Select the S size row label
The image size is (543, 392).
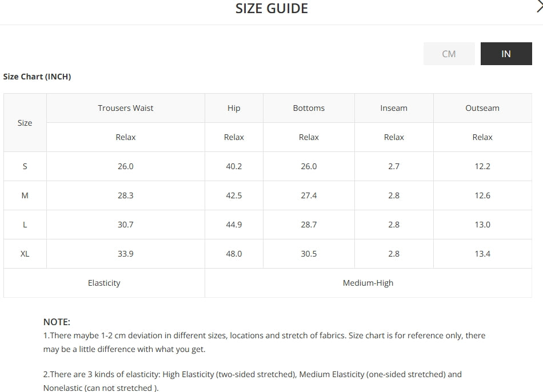(x=25, y=166)
